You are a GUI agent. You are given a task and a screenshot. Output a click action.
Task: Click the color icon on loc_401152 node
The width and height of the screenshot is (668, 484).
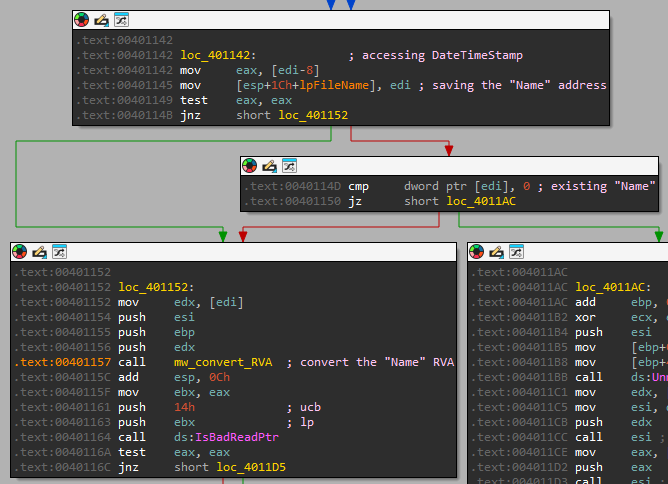click(x=20, y=252)
